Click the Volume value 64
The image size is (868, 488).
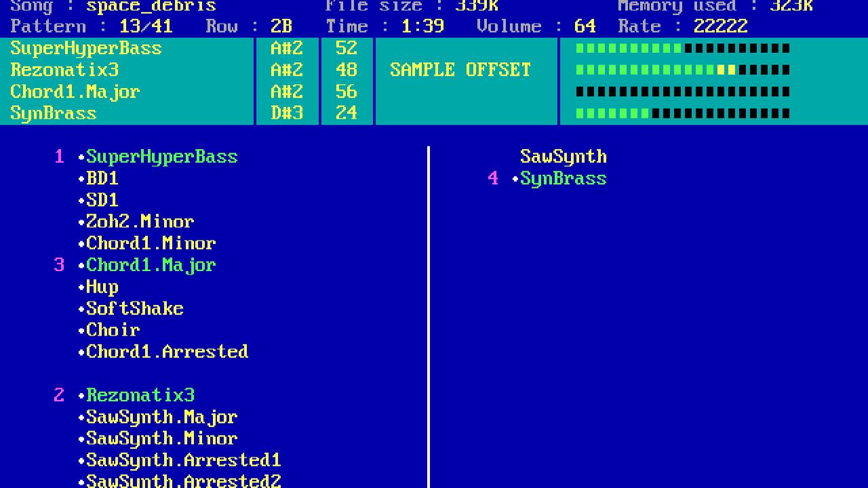tap(585, 26)
